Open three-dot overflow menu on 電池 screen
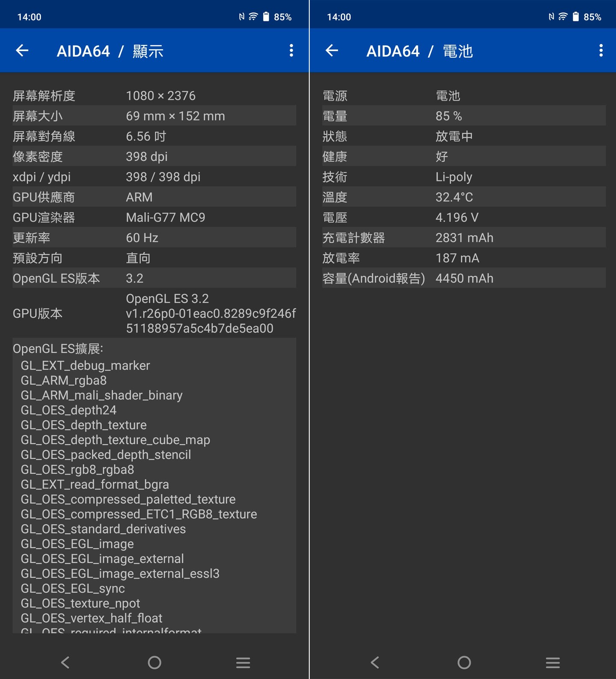616x679 pixels. 601,50
